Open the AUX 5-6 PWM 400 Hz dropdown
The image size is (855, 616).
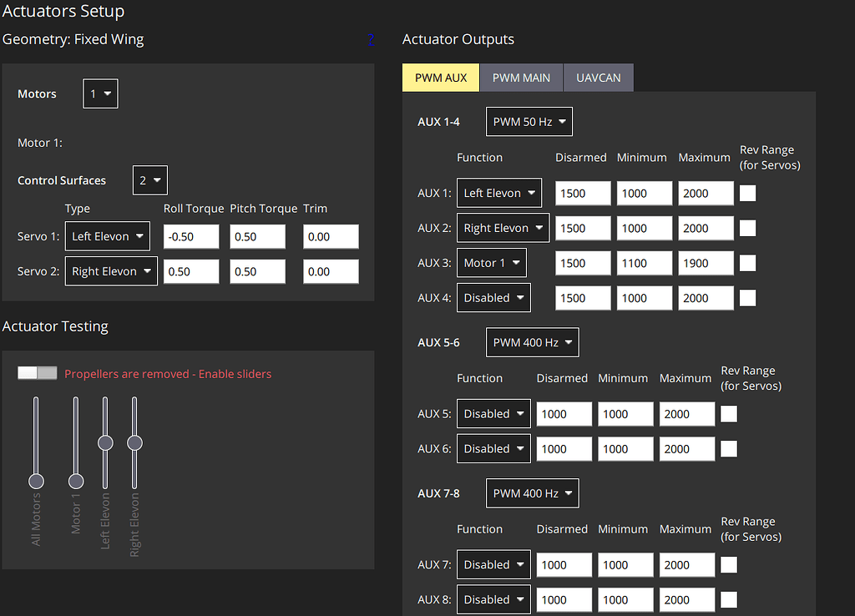(x=532, y=341)
